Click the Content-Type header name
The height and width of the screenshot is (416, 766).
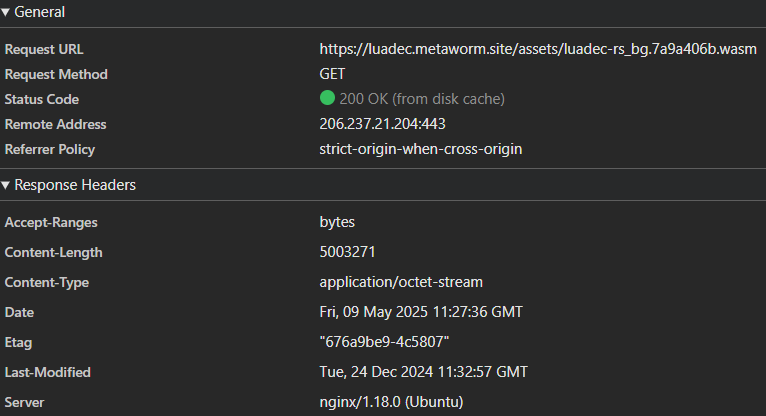[48, 282]
